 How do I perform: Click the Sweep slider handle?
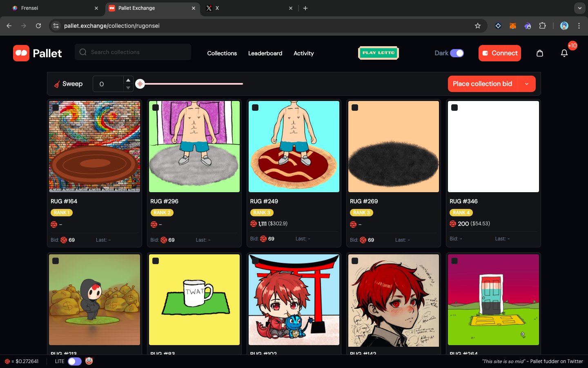[x=140, y=84]
